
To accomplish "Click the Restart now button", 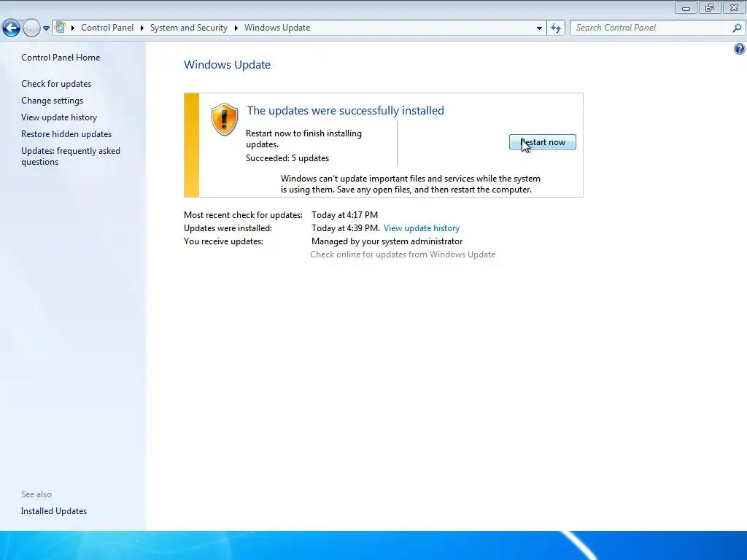I will (x=543, y=142).
